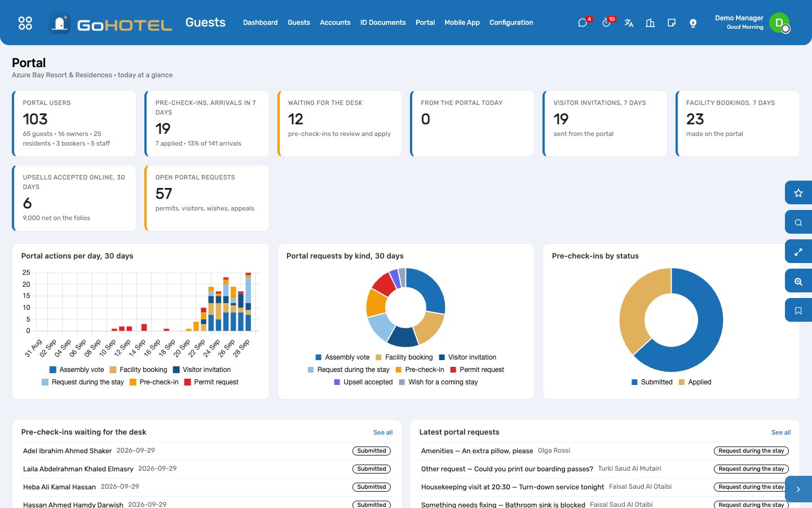
Task: Open the language translation icon
Action: [629, 23]
